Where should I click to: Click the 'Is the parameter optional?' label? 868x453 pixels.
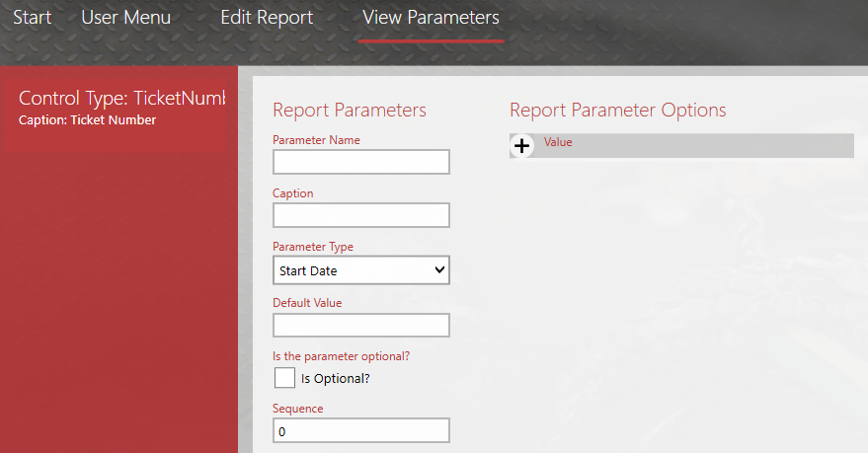click(341, 356)
